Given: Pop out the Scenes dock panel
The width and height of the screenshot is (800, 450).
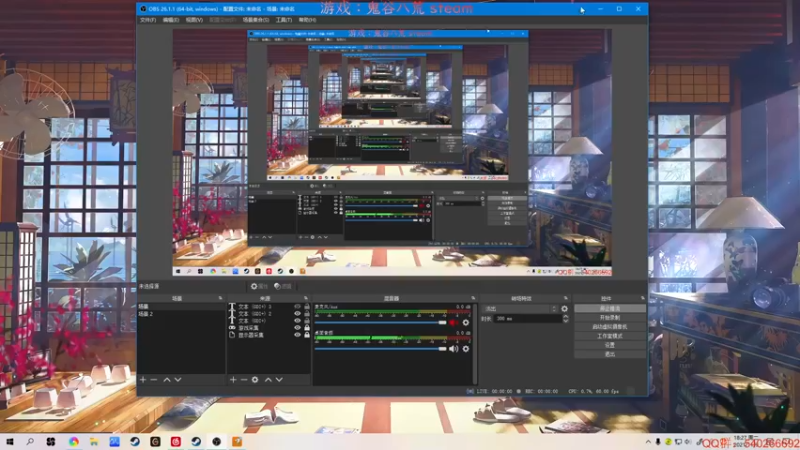Looking at the screenshot, I should 220,298.
